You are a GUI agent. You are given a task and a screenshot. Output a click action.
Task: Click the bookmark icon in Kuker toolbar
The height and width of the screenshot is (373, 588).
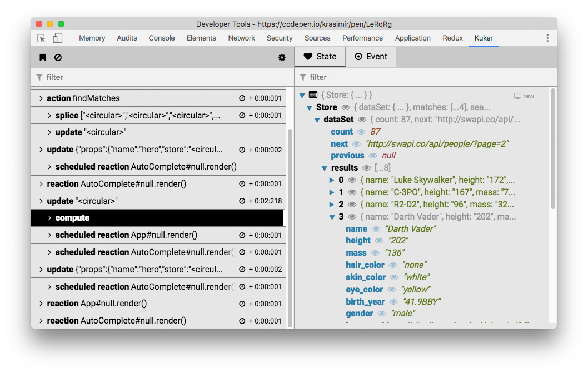coord(43,57)
